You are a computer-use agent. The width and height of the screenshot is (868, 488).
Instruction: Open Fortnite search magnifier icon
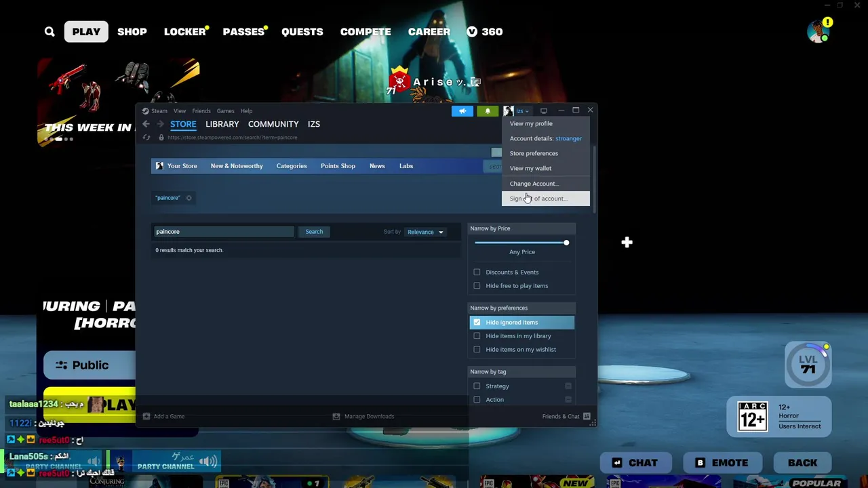(x=50, y=32)
